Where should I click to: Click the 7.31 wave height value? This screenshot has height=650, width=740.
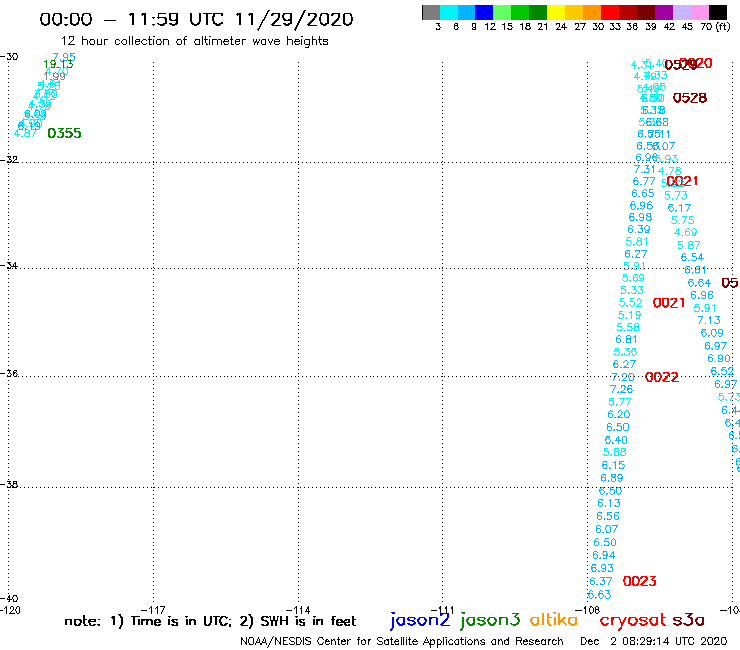tap(644, 169)
